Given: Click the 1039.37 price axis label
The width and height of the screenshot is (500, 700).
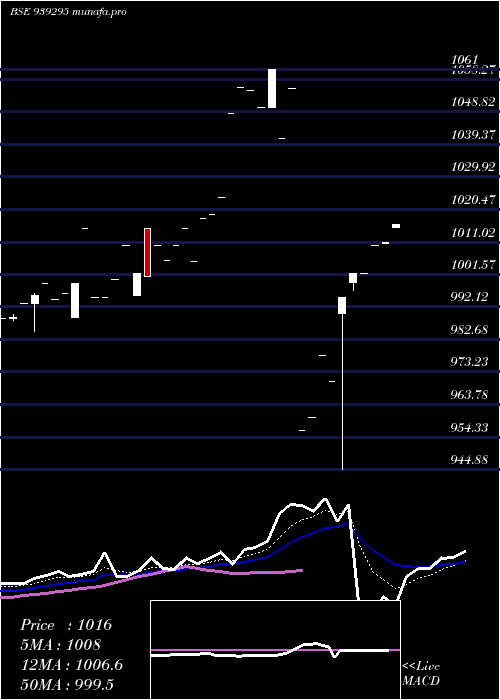Looking at the screenshot, I should point(473,135).
